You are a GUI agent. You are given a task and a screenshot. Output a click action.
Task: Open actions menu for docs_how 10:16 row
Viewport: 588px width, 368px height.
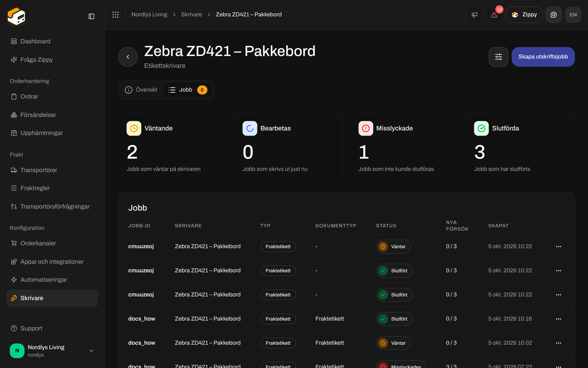pos(558,319)
